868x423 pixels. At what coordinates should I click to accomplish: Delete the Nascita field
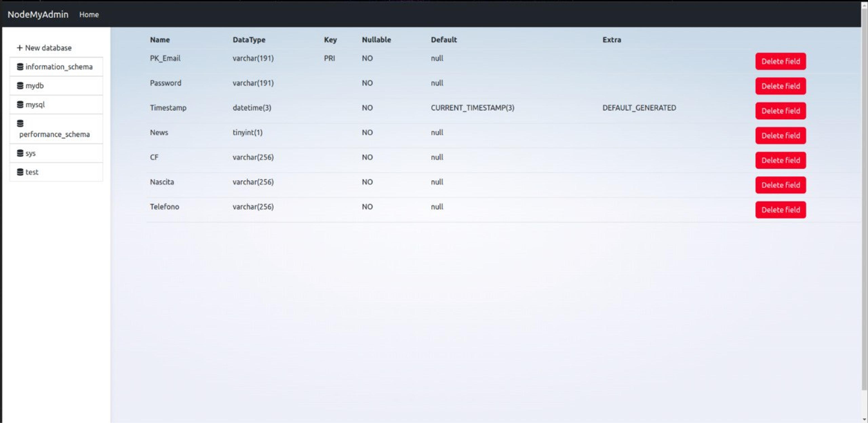coord(780,185)
